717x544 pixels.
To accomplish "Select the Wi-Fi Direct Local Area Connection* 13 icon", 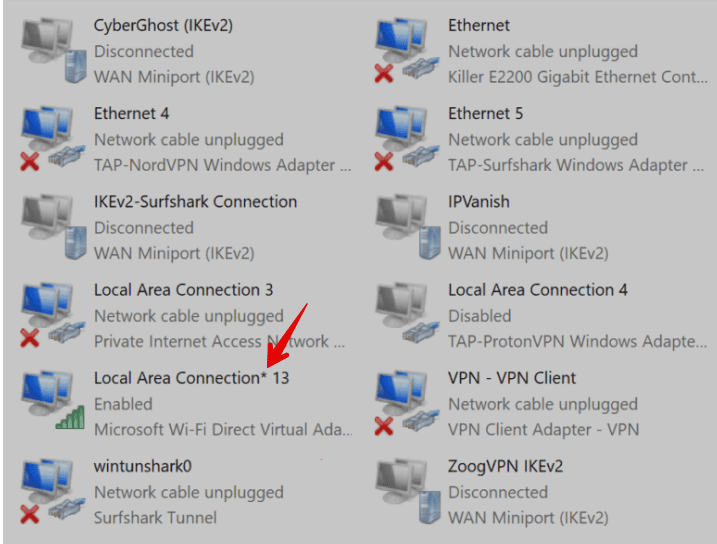I will click(49, 403).
